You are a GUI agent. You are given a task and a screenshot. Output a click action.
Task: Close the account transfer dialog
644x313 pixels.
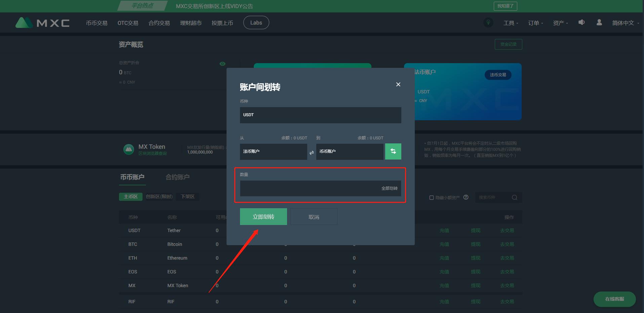[x=398, y=84]
